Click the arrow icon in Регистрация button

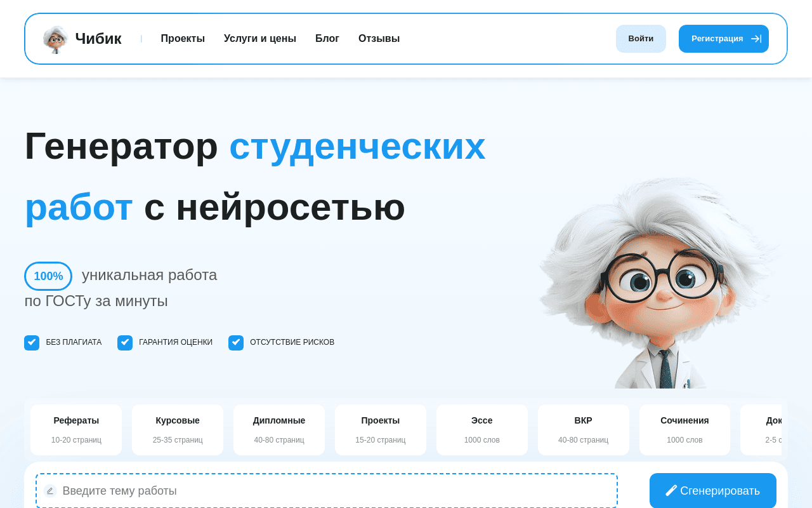tap(756, 39)
